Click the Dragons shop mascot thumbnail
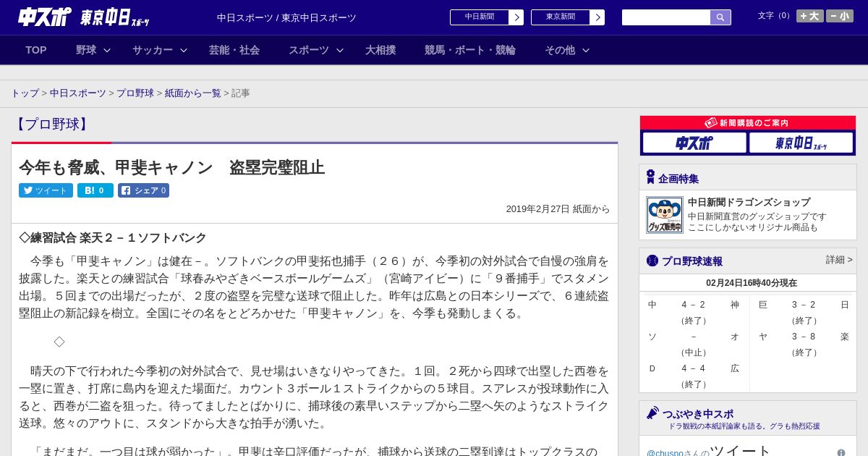Image resolution: width=868 pixels, height=456 pixels. [x=665, y=215]
